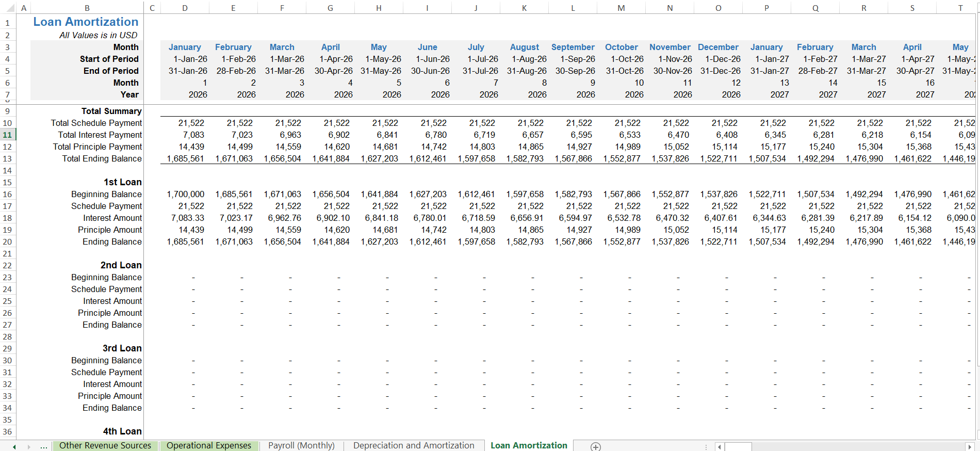Switch to Operational Expenses sheet tab
This screenshot has height=451, width=980.
click(x=209, y=446)
